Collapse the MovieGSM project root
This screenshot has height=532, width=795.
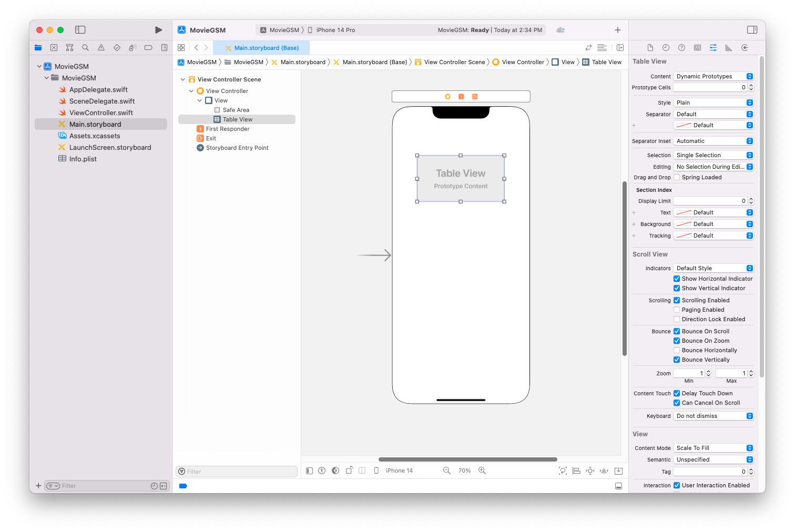tap(39, 66)
